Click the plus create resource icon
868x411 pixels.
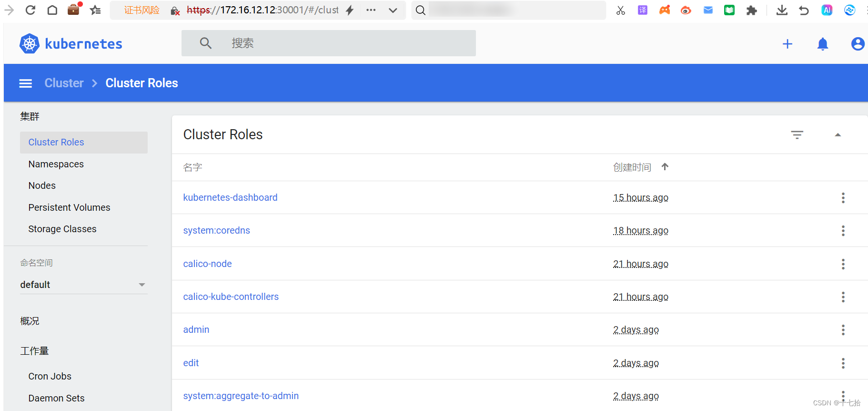pyautogui.click(x=787, y=44)
